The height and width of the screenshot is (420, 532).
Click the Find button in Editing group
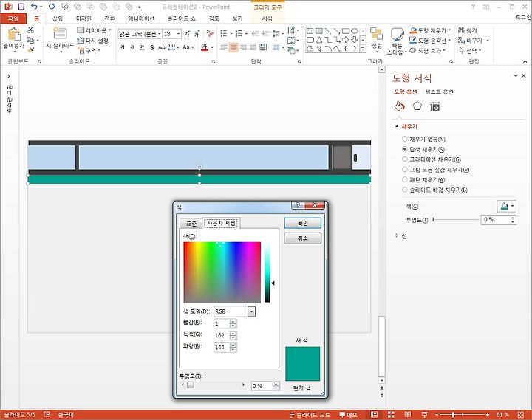point(467,30)
